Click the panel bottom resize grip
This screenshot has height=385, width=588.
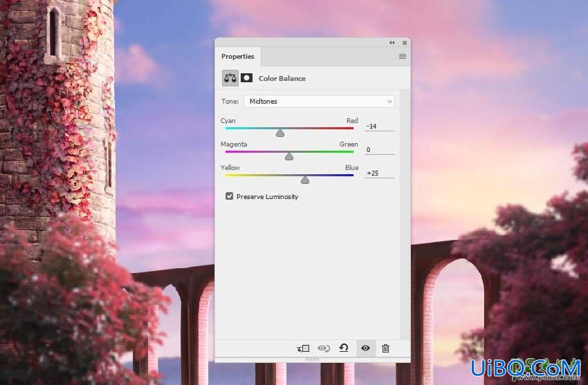point(312,359)
